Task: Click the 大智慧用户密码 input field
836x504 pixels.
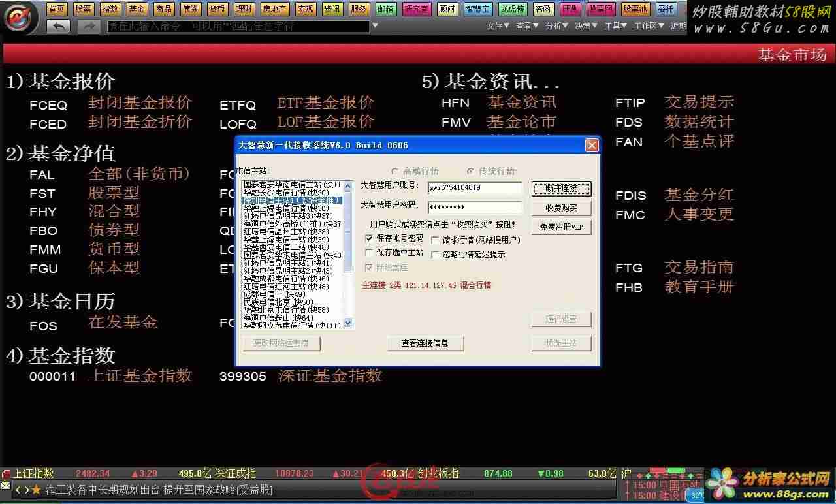Action: (x=475, y=208)
